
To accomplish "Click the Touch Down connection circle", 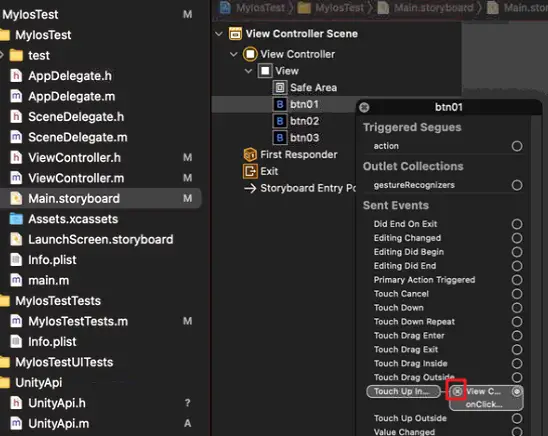I will coord(517,308).
